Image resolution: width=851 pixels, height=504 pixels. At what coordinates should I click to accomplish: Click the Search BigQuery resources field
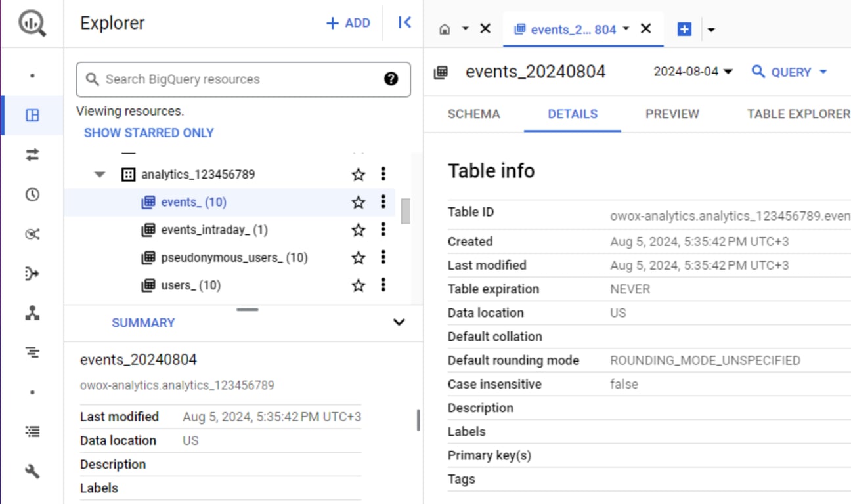coord(243,79)
